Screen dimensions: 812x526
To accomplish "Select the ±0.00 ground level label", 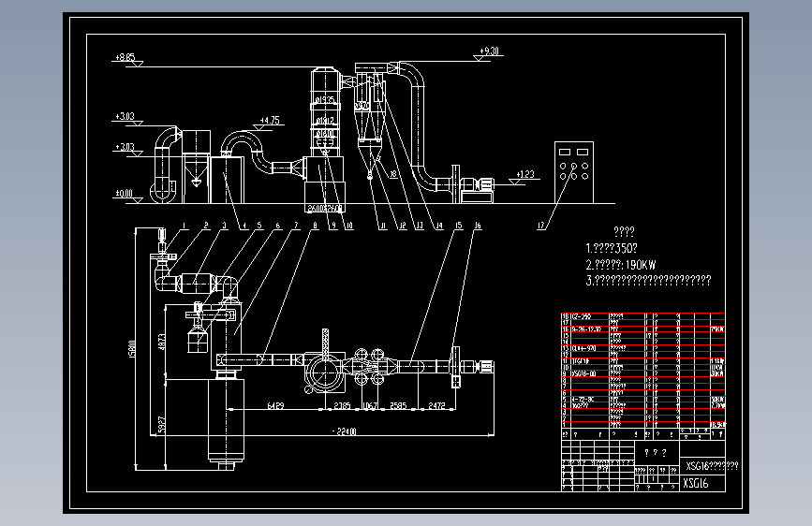I will (x=124, y=193).
